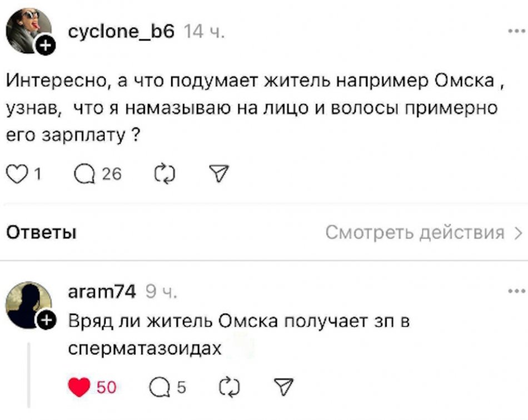Open Смотреть действия activity view
Image resolution: width=528 pixels, height=420 pixels.
pyautogui.click(x=424, y=232)
